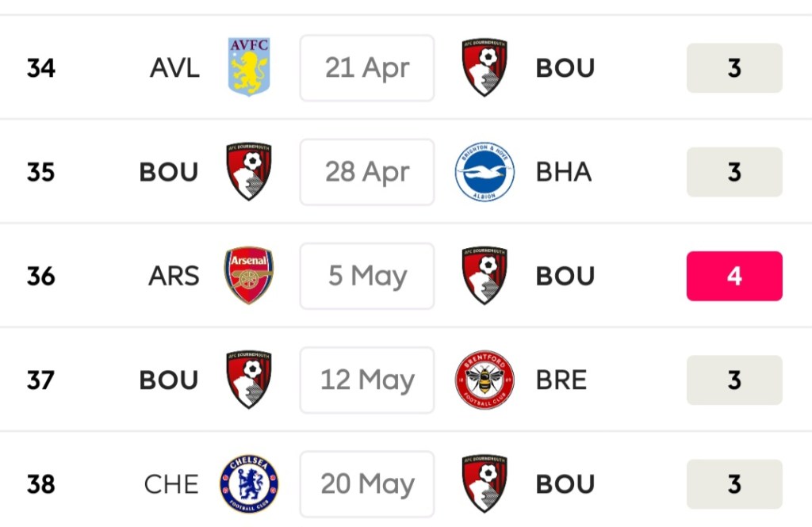Click the Brighton crest icon
812x527 pixels.
tap(485, 172)
